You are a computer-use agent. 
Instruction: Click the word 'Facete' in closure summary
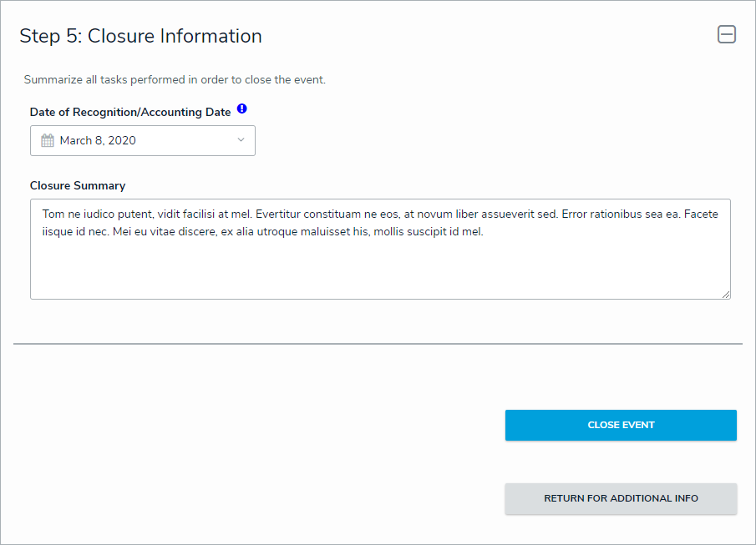701,214
